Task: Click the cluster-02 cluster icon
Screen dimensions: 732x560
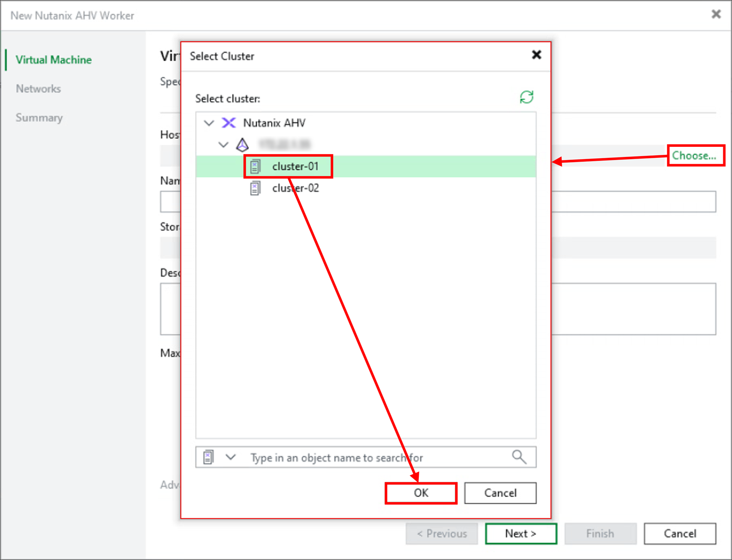Action: pos(255,188)
